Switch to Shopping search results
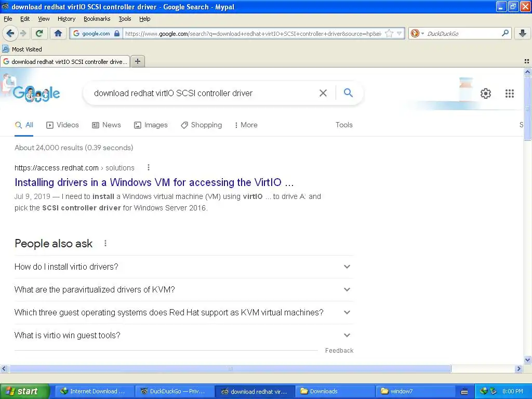This screenshot has width=532, height=399. 201,125
